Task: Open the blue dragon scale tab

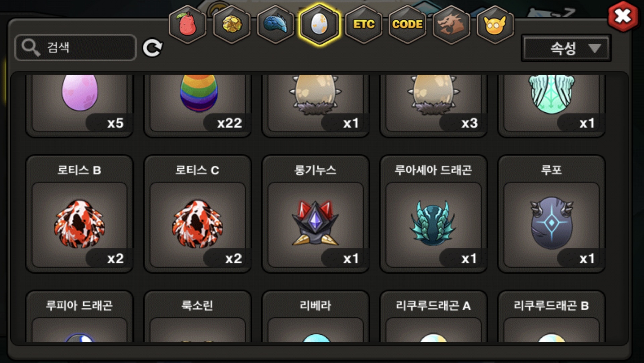Action: (275, 24)
